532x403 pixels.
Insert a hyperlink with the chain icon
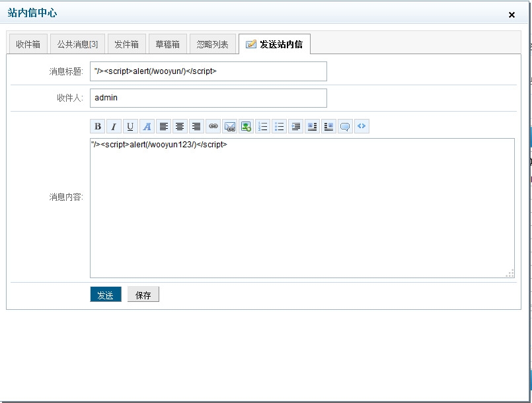click(213, 127)
